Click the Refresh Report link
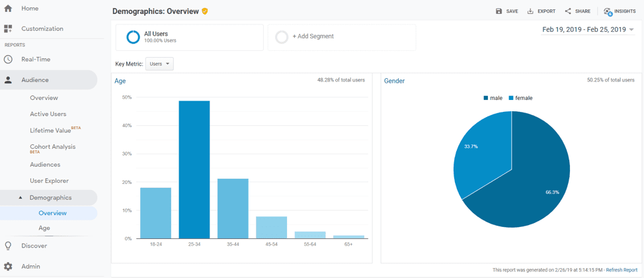 click(x=622, y=270)
